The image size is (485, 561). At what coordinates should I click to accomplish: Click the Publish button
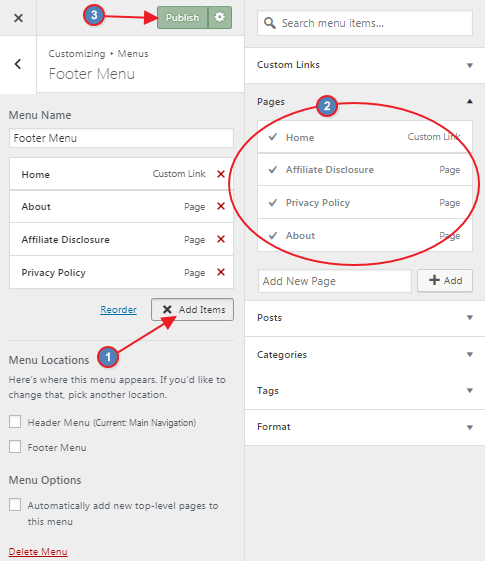(x=182, y=17)
